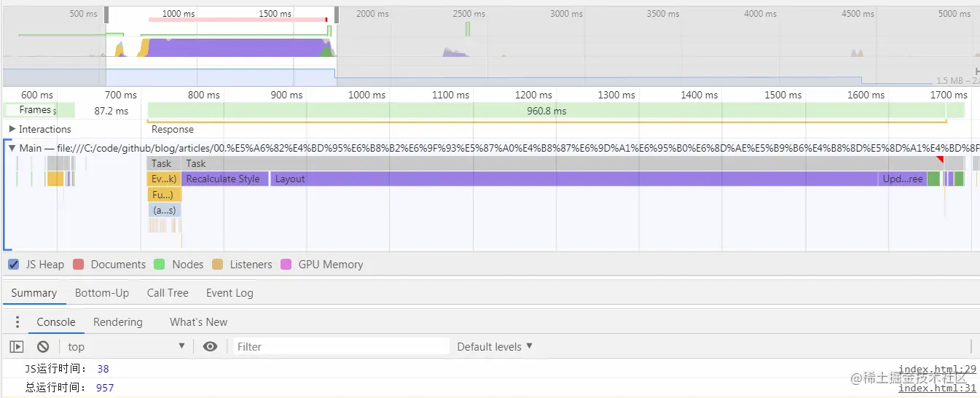Toggle the JS Heap checkbox
The image size is (980, 398).
click(x=13, y=264)
